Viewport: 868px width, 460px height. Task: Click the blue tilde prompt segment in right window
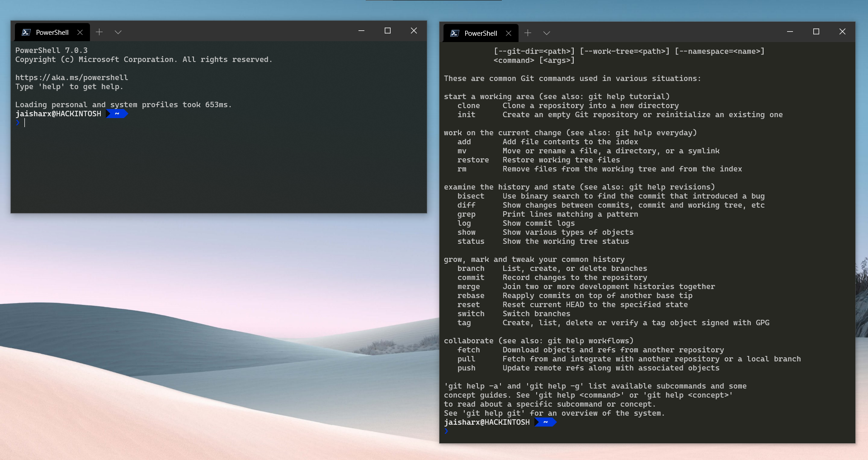pyautogui.click(x=546, y=422)
